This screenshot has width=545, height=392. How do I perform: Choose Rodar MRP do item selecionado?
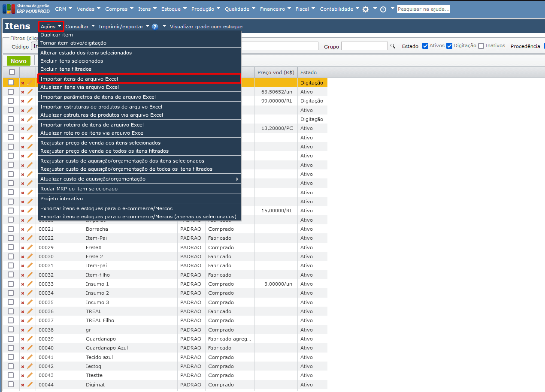79,189
